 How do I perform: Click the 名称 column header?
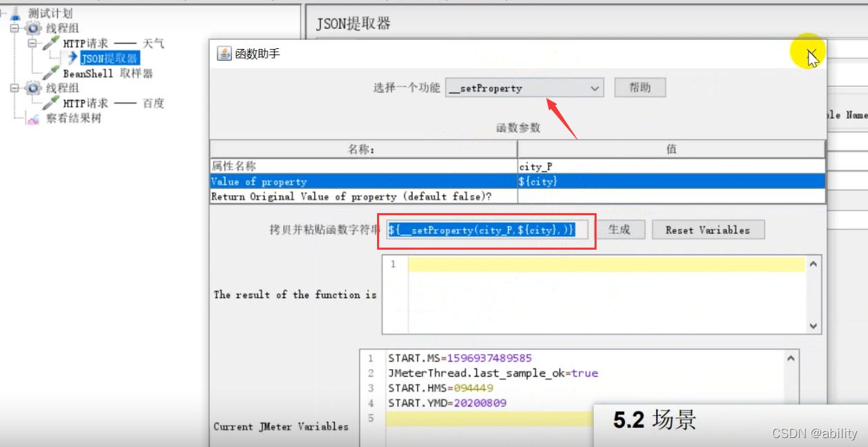364,149
